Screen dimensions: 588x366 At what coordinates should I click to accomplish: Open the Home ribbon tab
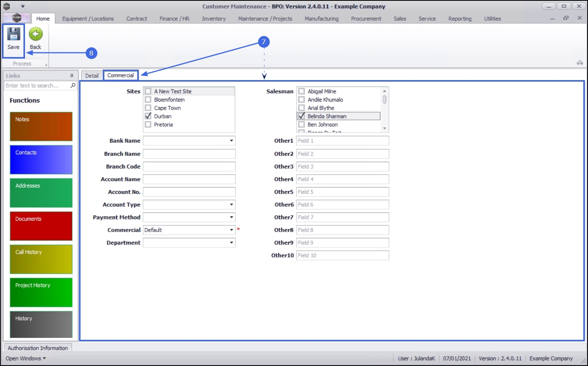pyautogui.click(x=43, y=19)
